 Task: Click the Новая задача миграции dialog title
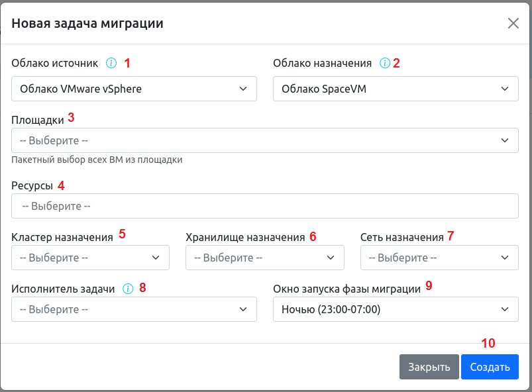click(87, 24)
